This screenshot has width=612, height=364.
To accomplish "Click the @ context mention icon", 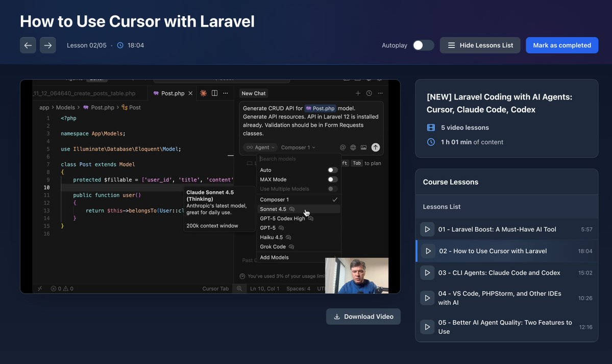I will pos(342,147).
